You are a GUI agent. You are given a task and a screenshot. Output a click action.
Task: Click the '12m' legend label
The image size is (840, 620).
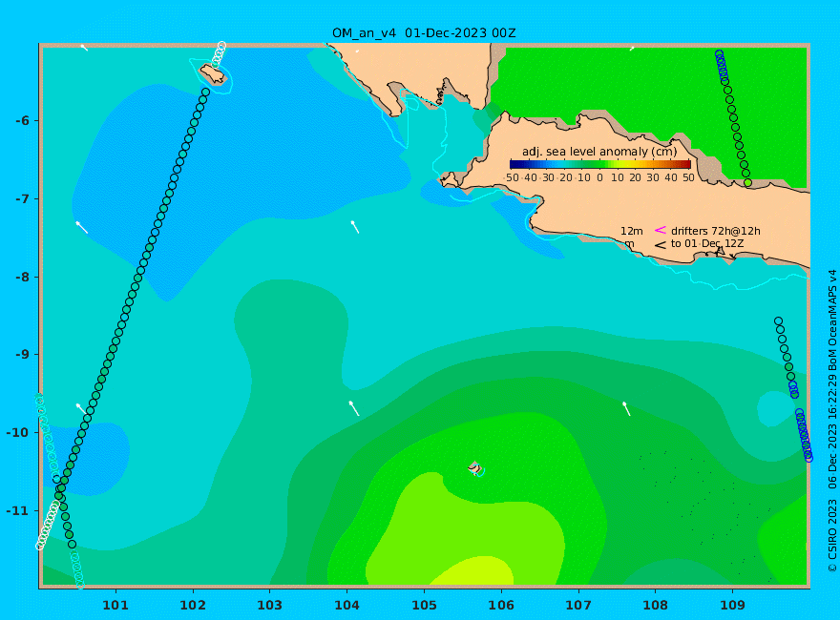[632, 231]
